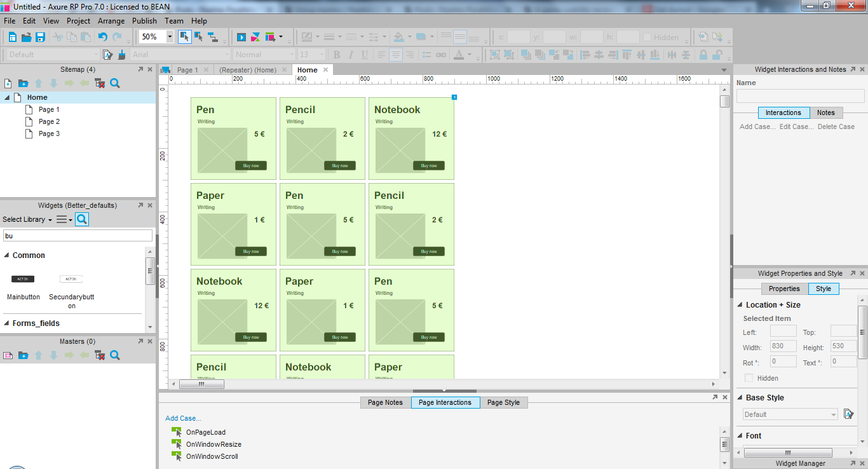This screenshot has width=868, height=469.
Task: Toggle the Hidden checkbox in the Style panel
Action: pos(749,378)
